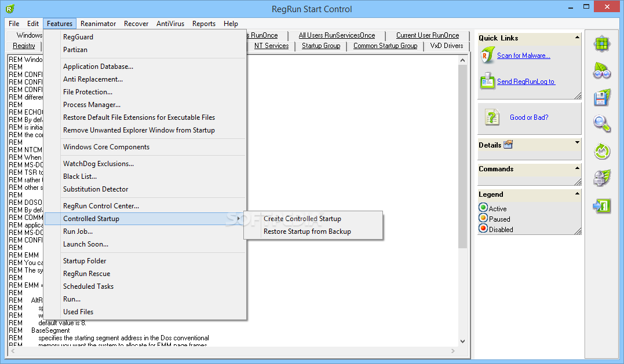The image size is (624, 364).
Task: Click the Details panel header icon
Action: point(508,144)
